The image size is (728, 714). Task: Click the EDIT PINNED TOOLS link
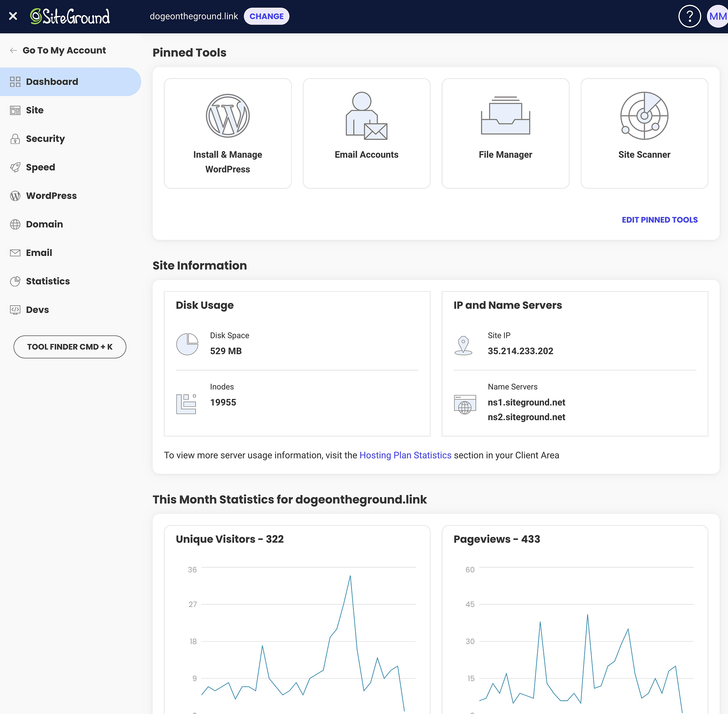pyautogui.click(x=659, y=219)
